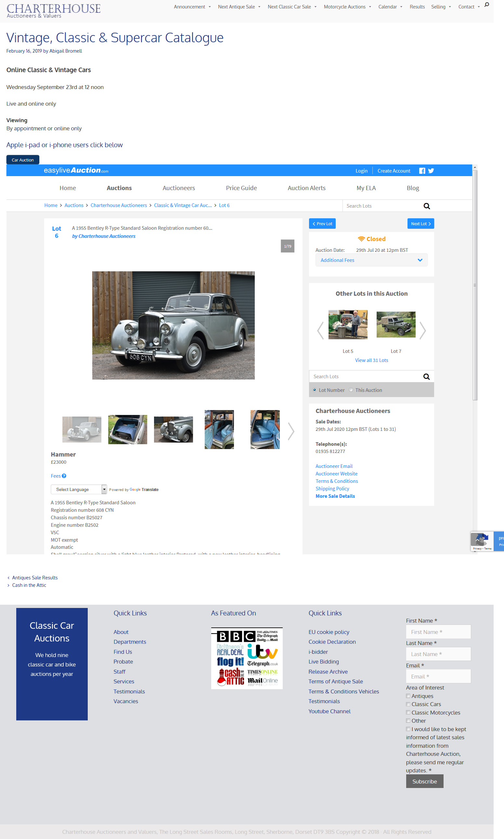Expand the Motorcycle Auctions menu

click(x=347, y=7)
